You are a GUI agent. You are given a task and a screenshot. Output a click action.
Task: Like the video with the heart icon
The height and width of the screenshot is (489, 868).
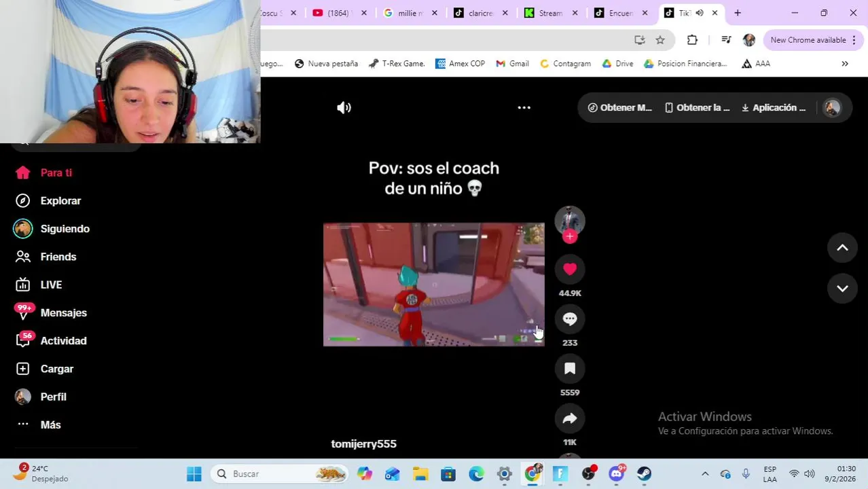click(x=570, y=269)
